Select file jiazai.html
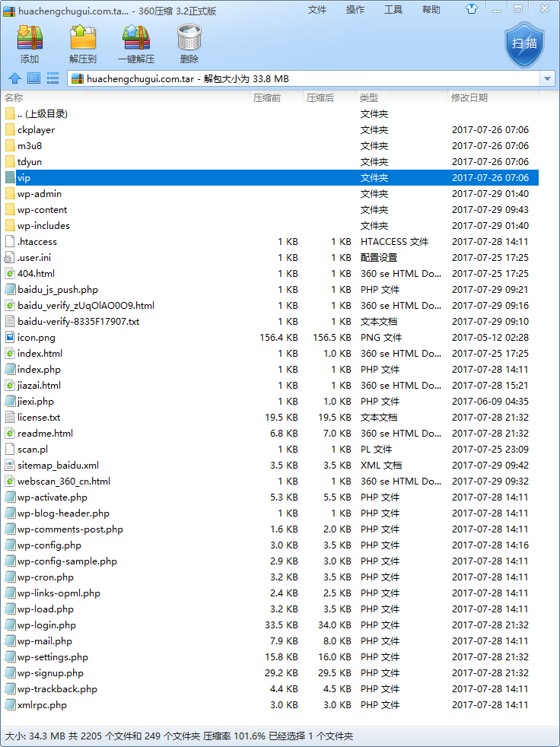The width and height of the screenshot is (560, 747). point(270,385)
